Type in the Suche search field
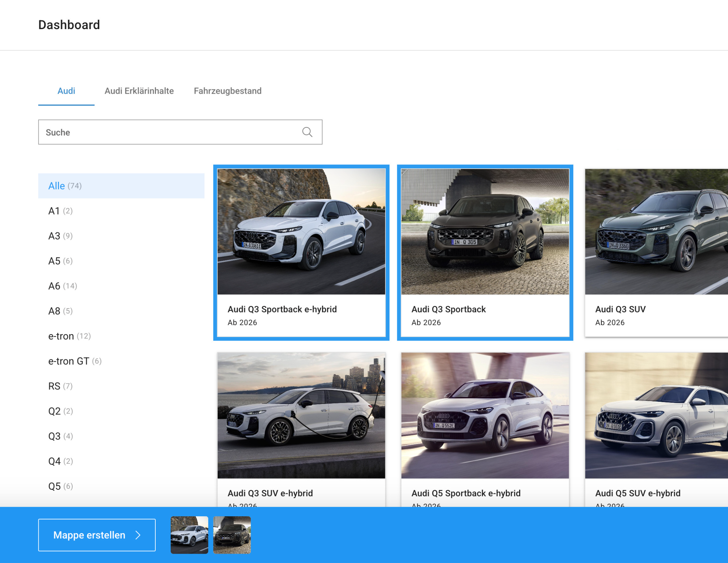This screenshot has width=728, height=563. tap(167, 132)
